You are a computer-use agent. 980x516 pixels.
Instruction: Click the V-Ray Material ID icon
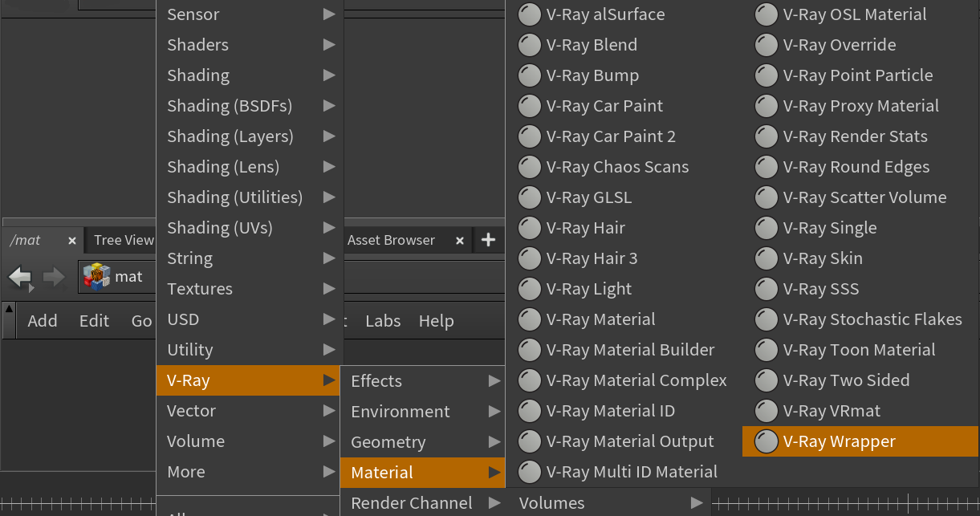(529, 411)
